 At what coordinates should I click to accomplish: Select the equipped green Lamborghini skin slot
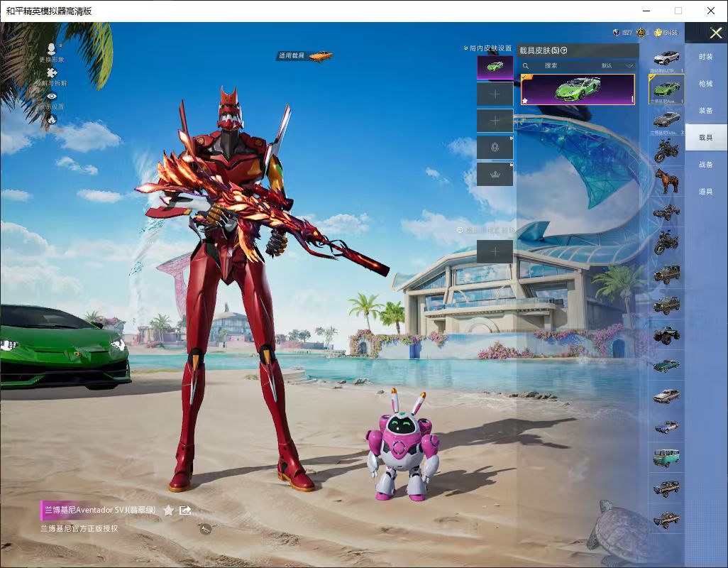click(x=495, y=67)
